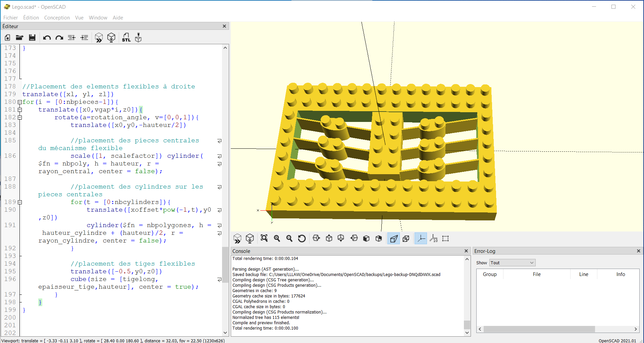644x343 pixels.
Task: Click the editor scrollbar down arrow
Action: coord(225,333)
